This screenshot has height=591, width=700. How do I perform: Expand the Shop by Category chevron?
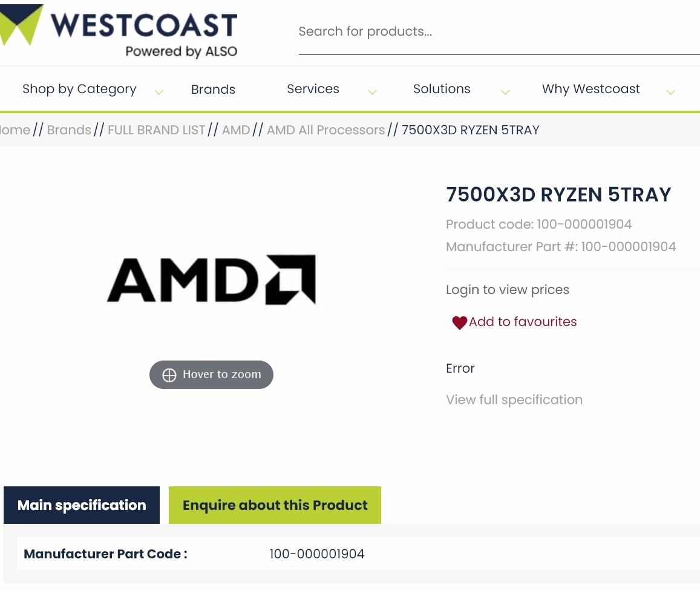click(159, 93)
